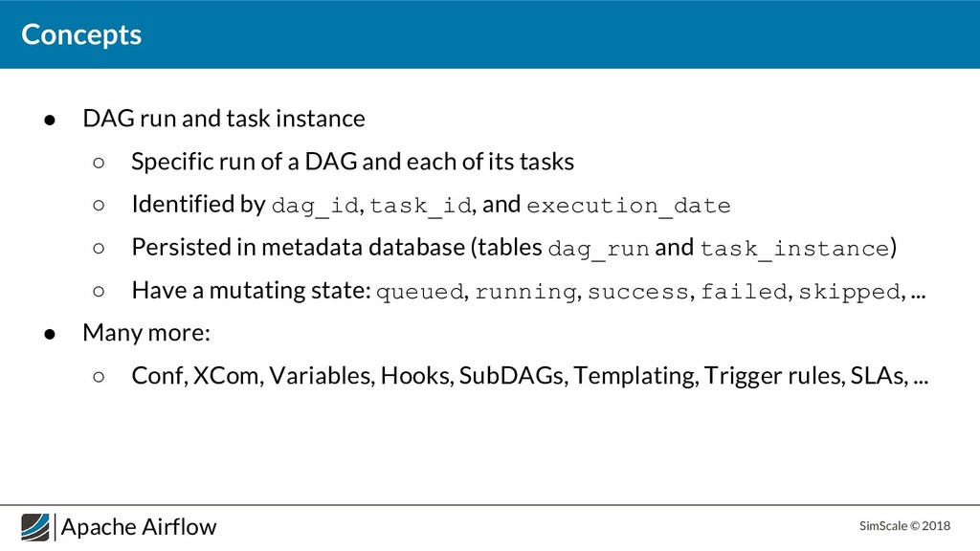
Task: Click the Specific run of a DAG line
Action: [x=352, y=162]
